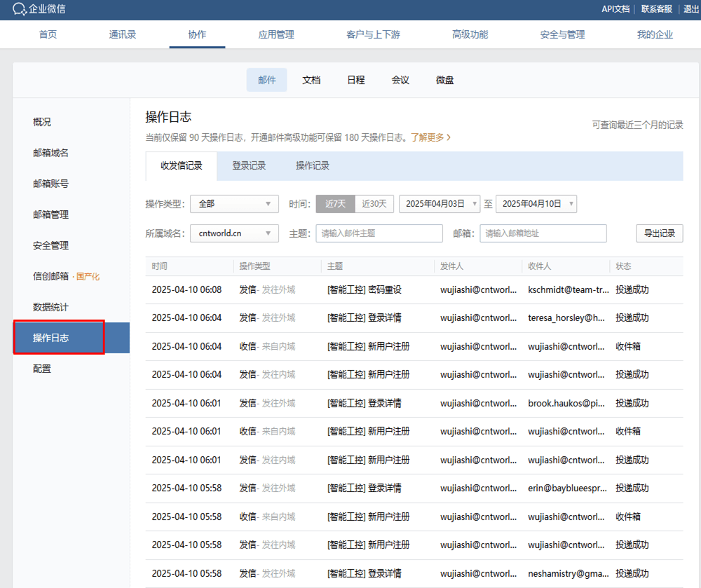Open the end date 2025年04月10日 picker
Viewport: 701px width, 588px height.
[x=536, y=204]
